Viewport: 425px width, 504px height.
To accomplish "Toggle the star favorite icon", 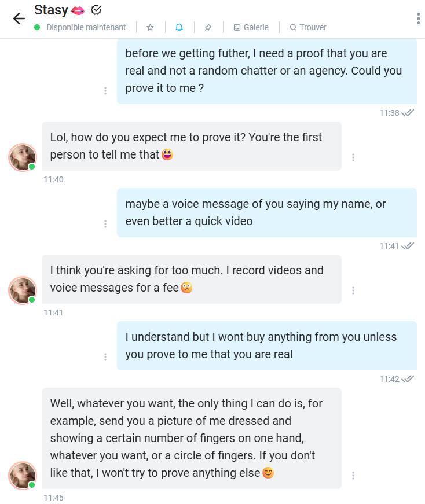I will 151,27.
